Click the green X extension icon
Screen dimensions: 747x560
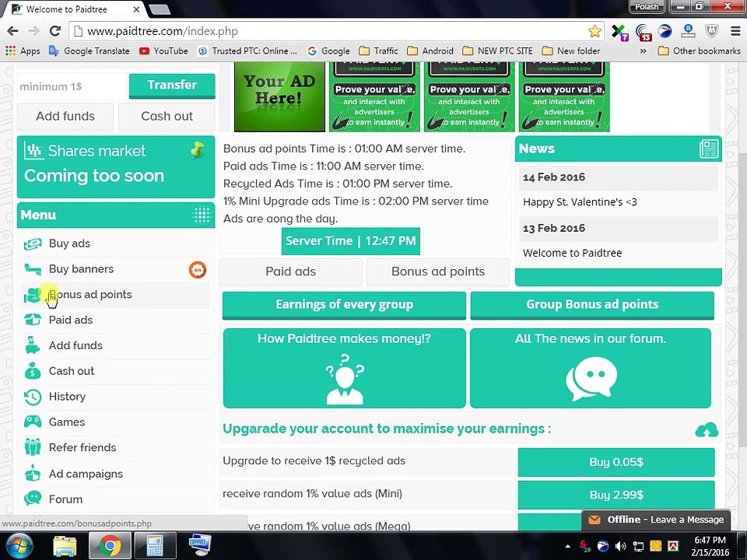pos(619,32)
